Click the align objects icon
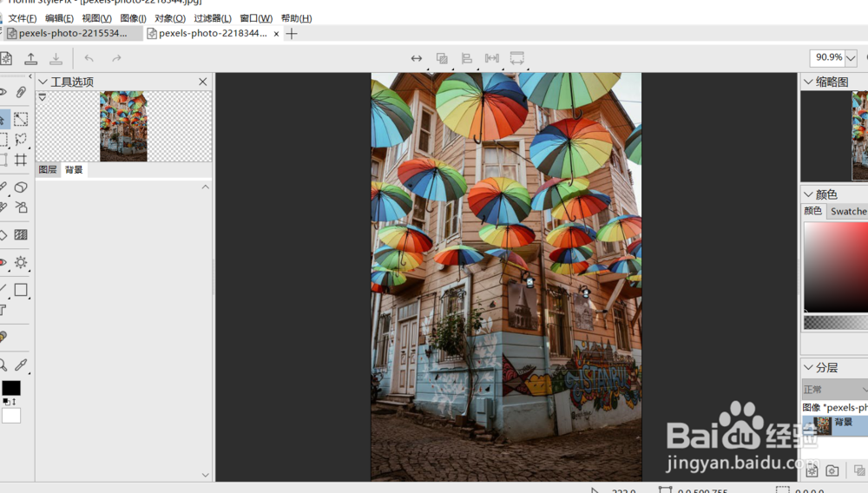The height and width of the screenshot is (493, 868). 467,58
